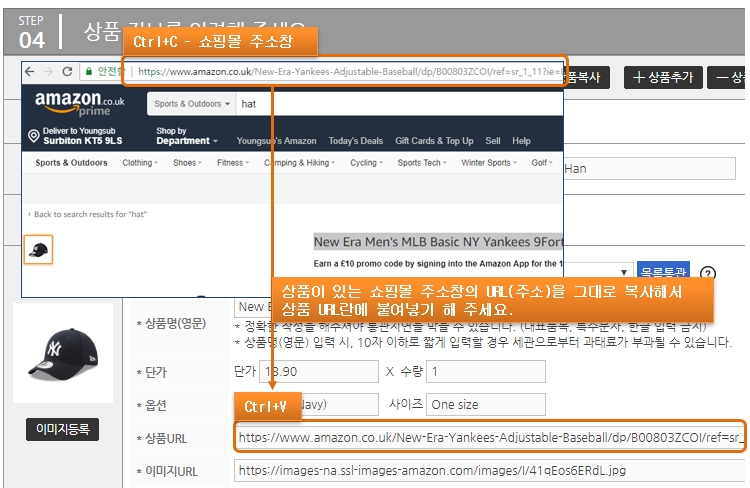
Task: Open the Sell link
Action: tap(493, 141)
